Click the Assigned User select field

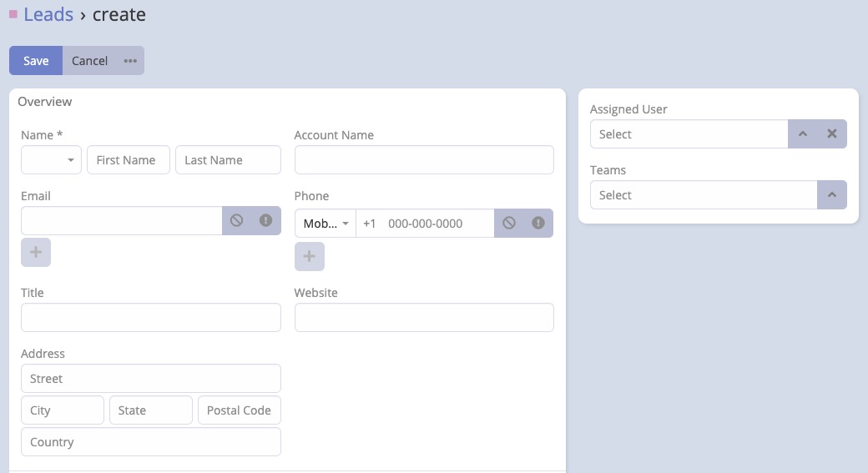pyautogui.click(x=689, y=133)
